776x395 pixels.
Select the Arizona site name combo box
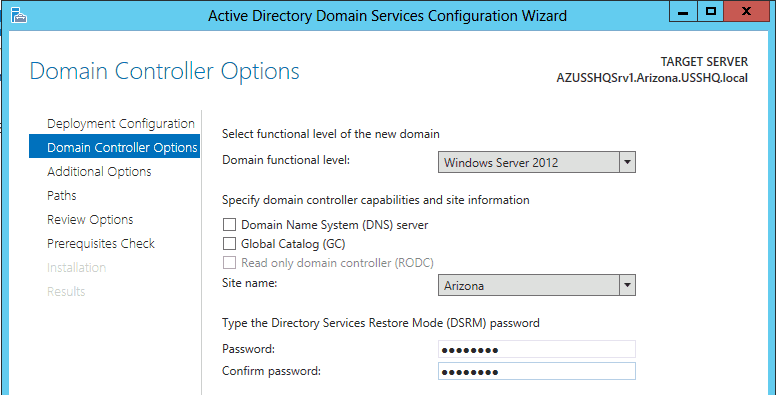point(536,286)
